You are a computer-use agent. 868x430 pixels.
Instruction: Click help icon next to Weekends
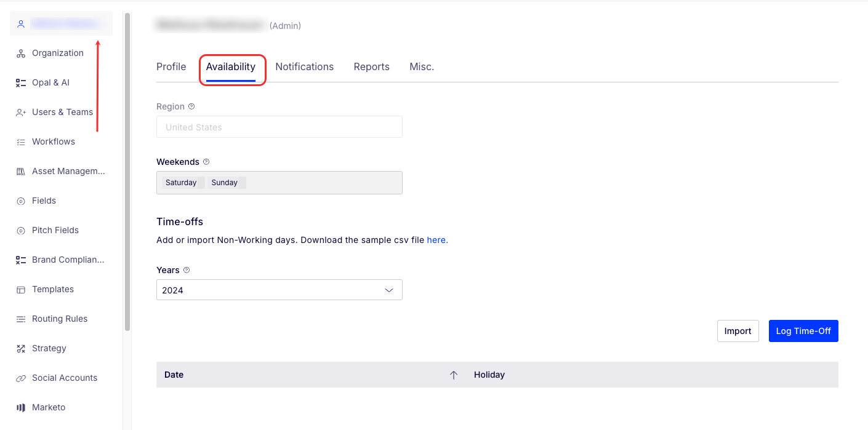tap(206, 162)
